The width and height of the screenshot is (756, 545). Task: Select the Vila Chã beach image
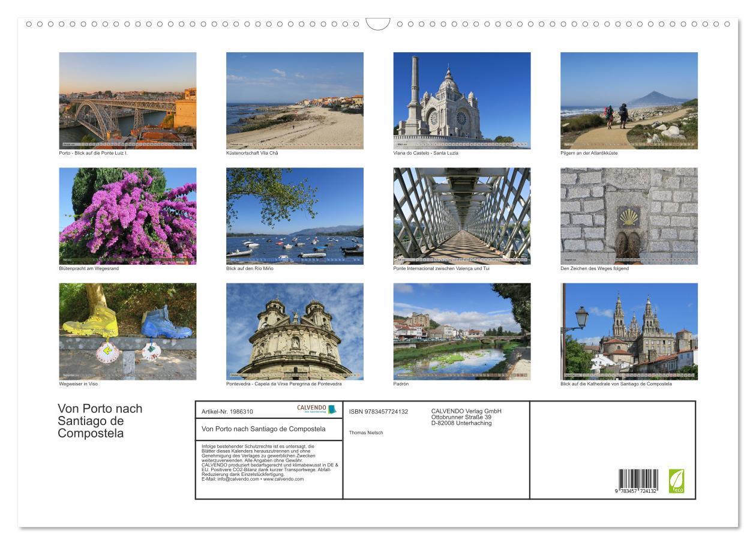pos(295,99)
